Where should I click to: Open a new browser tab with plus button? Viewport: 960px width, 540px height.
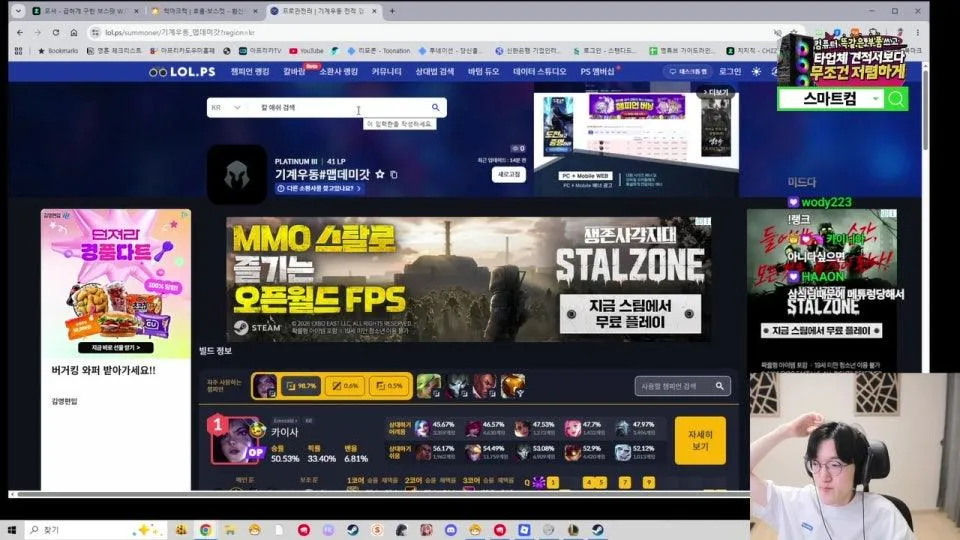(392, 11)
